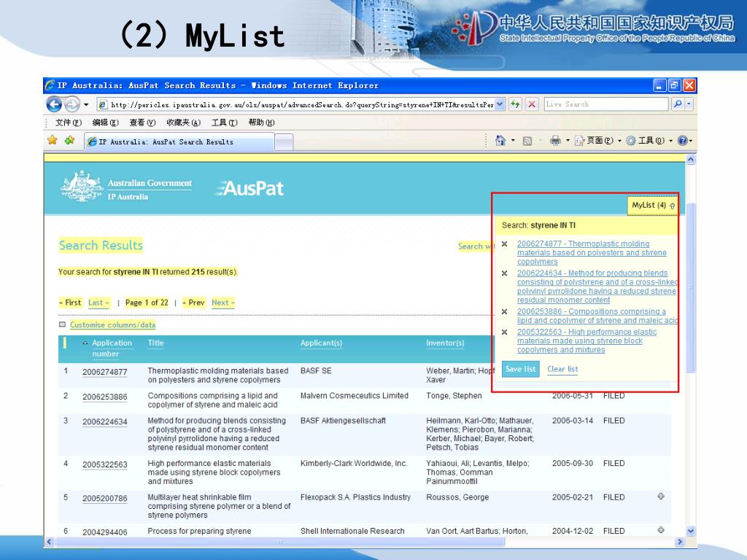
Task: Click the RSS feeds icon
Action: [x=527, y=141]
